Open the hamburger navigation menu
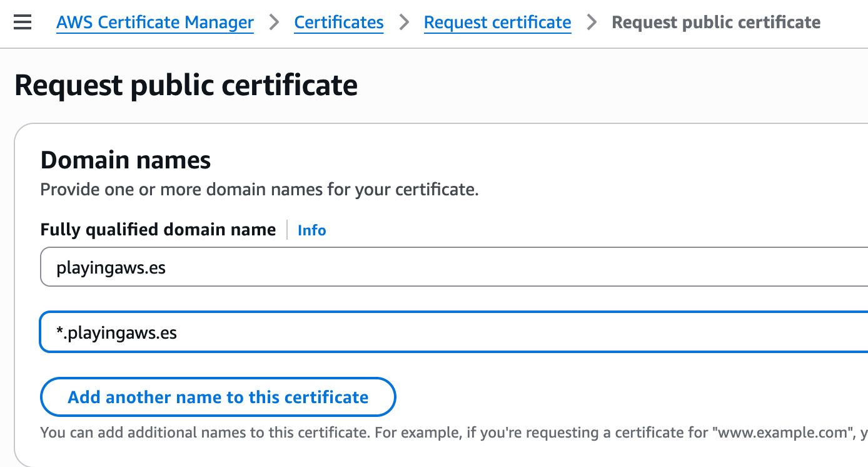This screenshot has width=868, height=467. pos(23,23)
